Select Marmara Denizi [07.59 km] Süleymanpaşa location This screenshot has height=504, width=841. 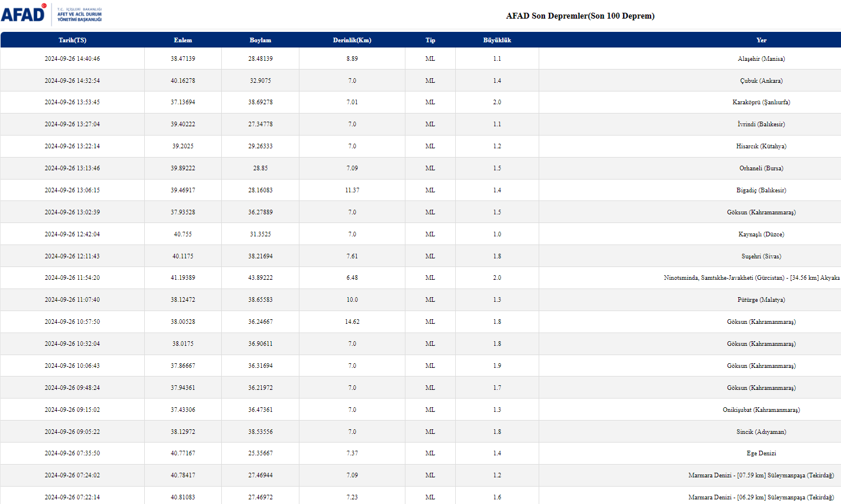(x=762, y=475)
